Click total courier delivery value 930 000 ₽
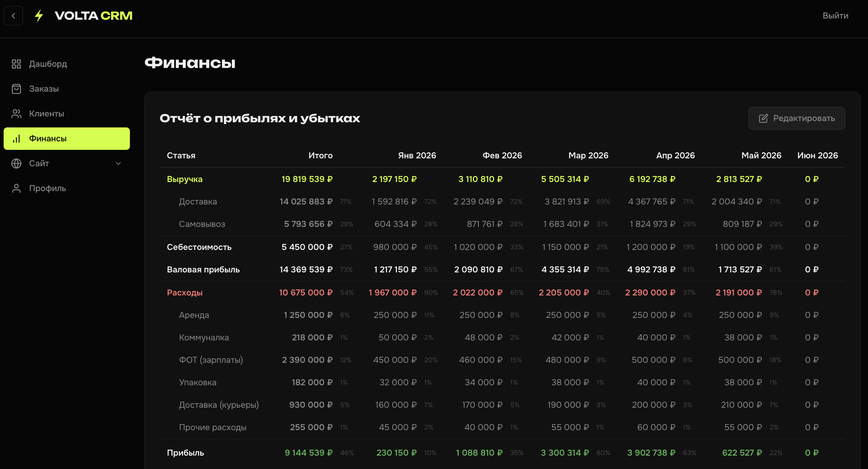 click(x=311, y=405)
